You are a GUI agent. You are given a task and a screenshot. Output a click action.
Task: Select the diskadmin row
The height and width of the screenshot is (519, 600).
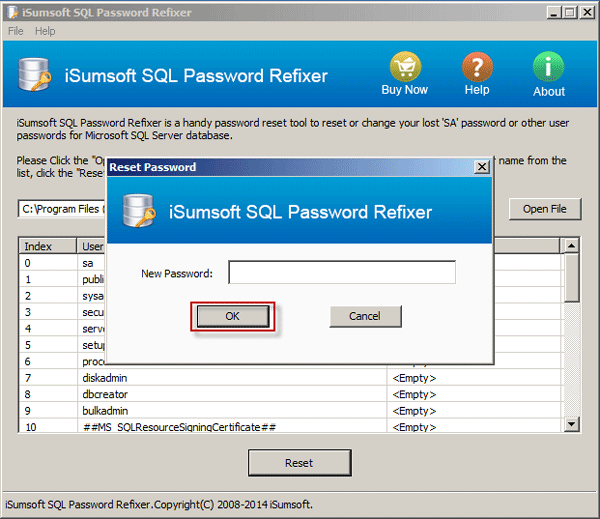[105, 378]
